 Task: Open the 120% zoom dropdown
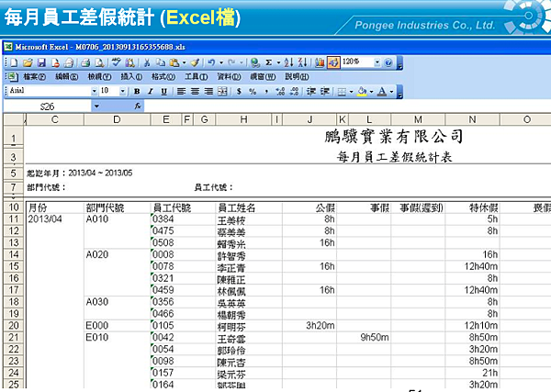point(377,62)
